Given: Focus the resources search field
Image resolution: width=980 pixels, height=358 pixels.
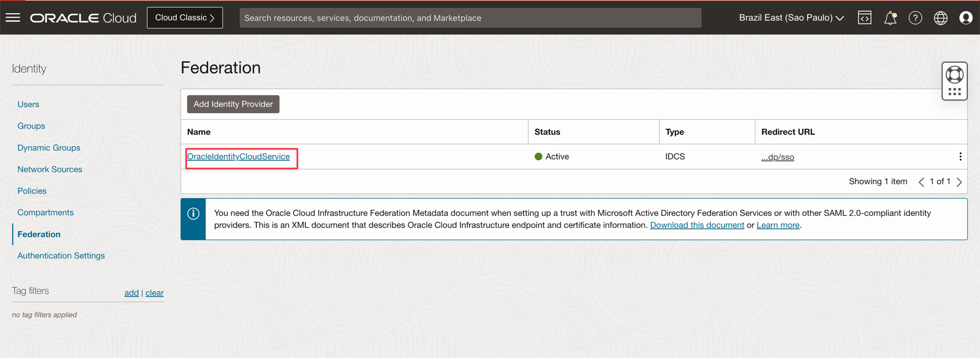Looking at the screenshot, I should tap(470, 18).
